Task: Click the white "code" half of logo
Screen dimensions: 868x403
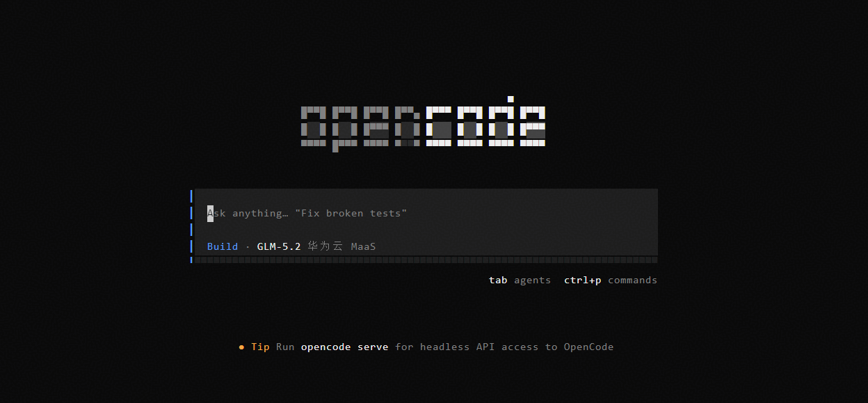Action: tap(485, 122)
